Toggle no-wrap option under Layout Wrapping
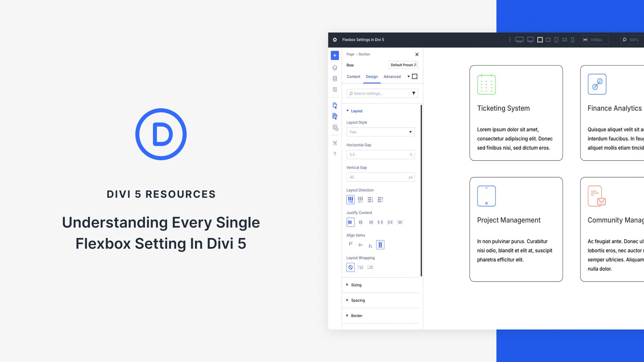 [351, 267]
